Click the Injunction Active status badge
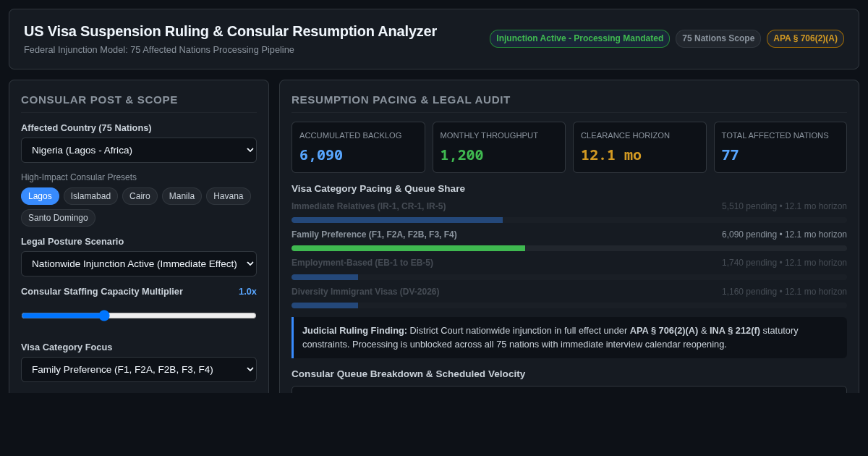868x456 pixels. coord(579,38)
